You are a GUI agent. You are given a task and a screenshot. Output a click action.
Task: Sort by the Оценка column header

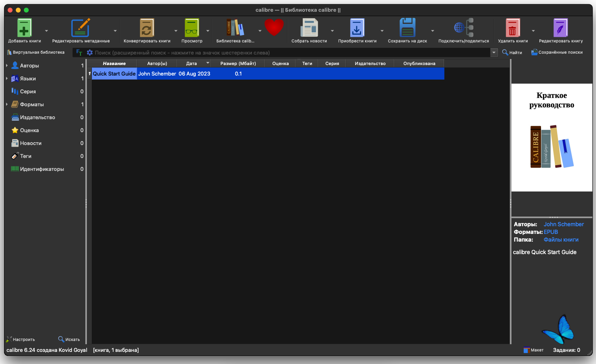click(281, 63)
